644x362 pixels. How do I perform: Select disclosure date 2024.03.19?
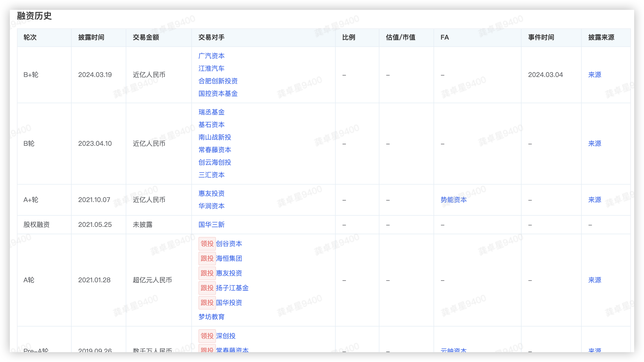(x=95, y=75)
